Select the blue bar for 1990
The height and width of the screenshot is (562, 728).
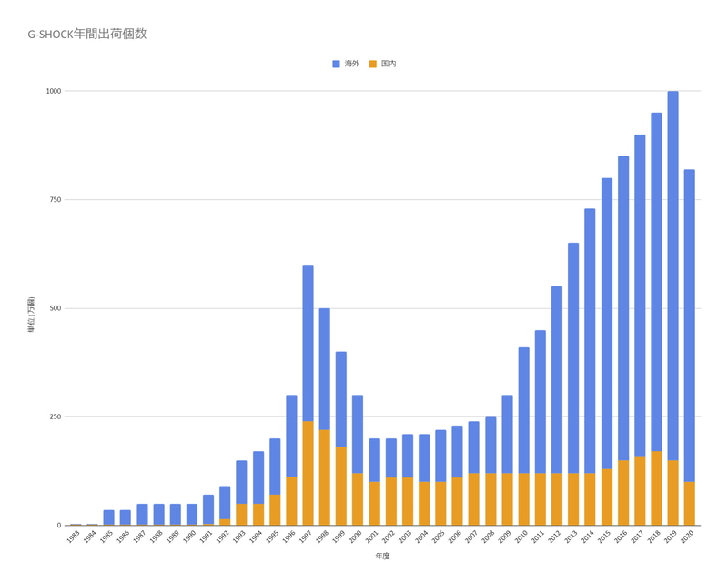click(x=192, y=515)
